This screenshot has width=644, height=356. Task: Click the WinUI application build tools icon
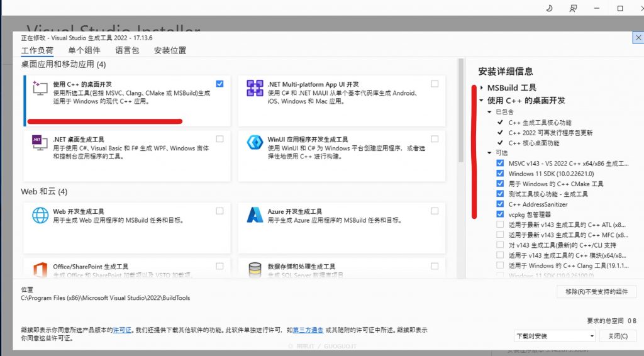tap(255, 143)
